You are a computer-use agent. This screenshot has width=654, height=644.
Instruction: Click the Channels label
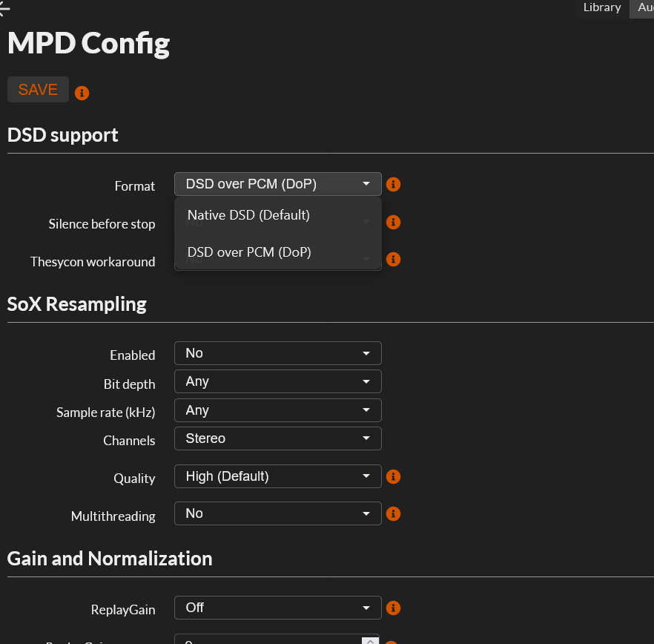point(129,441)
